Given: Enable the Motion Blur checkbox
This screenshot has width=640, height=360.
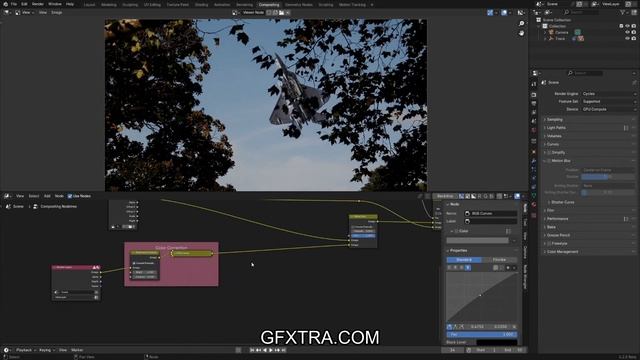Looking at the screenshot, I should click(549, 161).
